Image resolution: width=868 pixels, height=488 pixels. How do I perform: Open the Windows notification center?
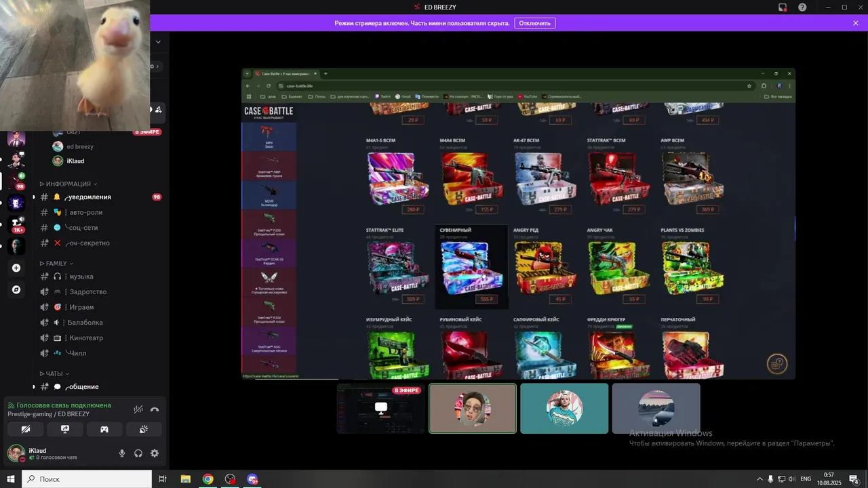(854, 479)
